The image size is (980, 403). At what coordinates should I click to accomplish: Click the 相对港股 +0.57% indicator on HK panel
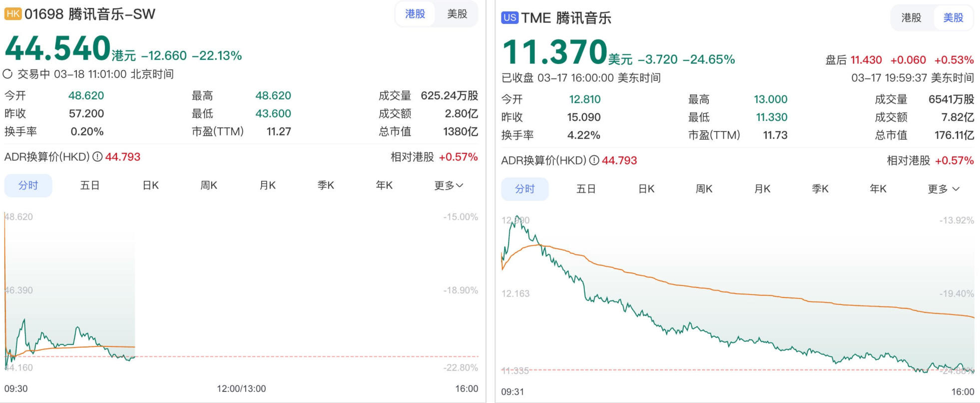point(433,156)
